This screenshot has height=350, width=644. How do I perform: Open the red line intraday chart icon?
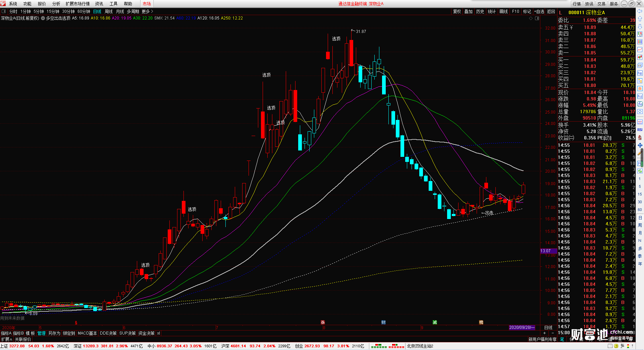pos(640,50)
